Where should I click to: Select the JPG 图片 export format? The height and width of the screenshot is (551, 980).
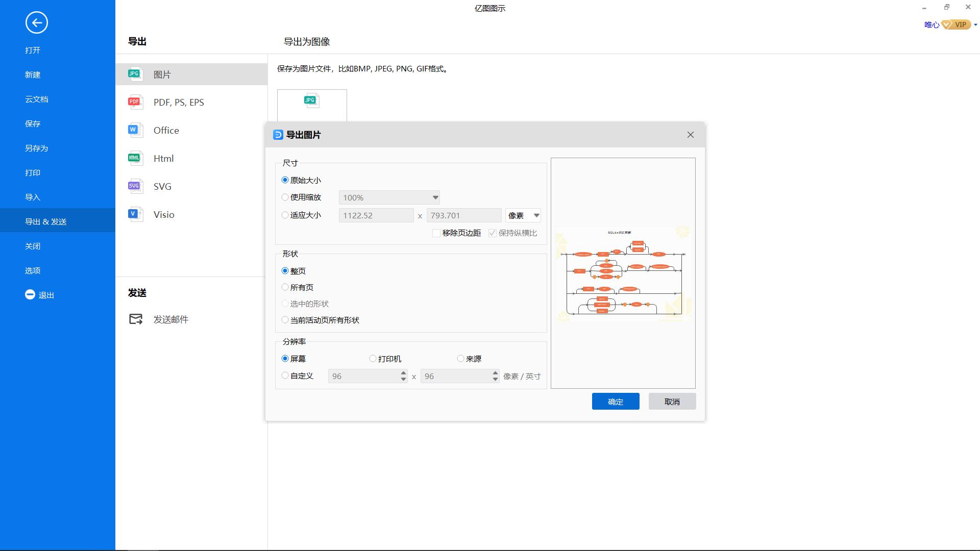163,74
